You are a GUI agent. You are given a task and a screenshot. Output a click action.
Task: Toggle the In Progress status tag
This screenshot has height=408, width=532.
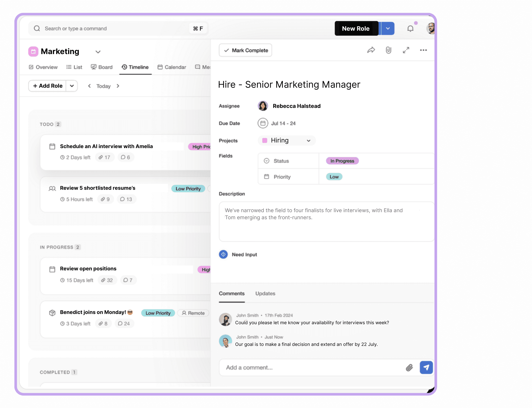(x=342, y=161)
